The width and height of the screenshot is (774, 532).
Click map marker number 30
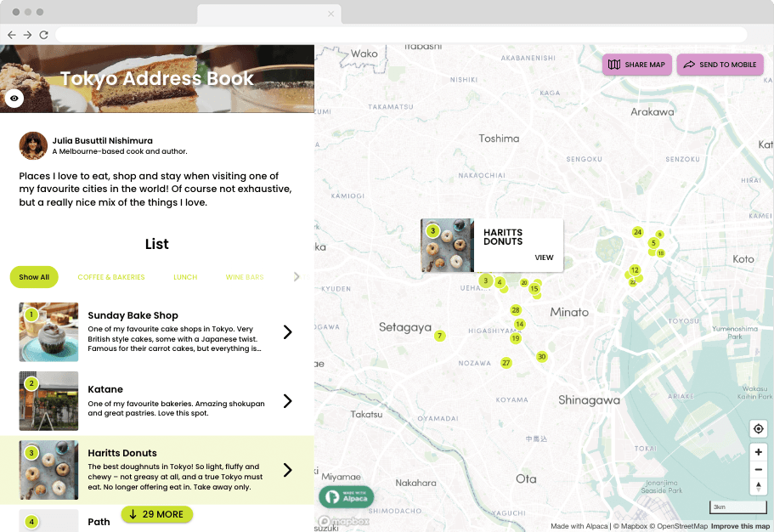(542, 357)
